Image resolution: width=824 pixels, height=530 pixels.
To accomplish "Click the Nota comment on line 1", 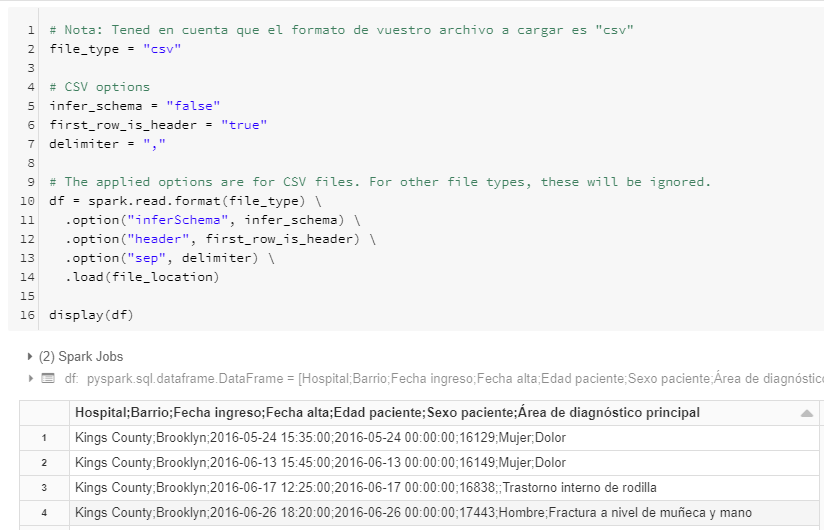I will point(342,30).
